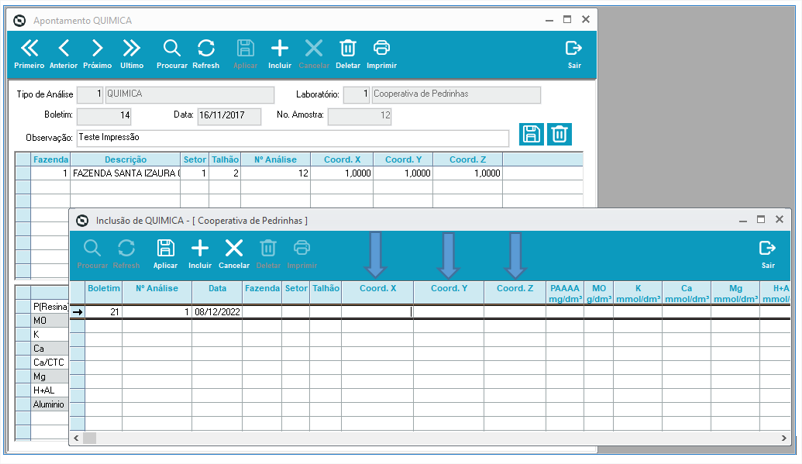Click the Data field 16/11/2017
Image resolution: width=802 pixels, height=464 pixels.
coord(230,116)
